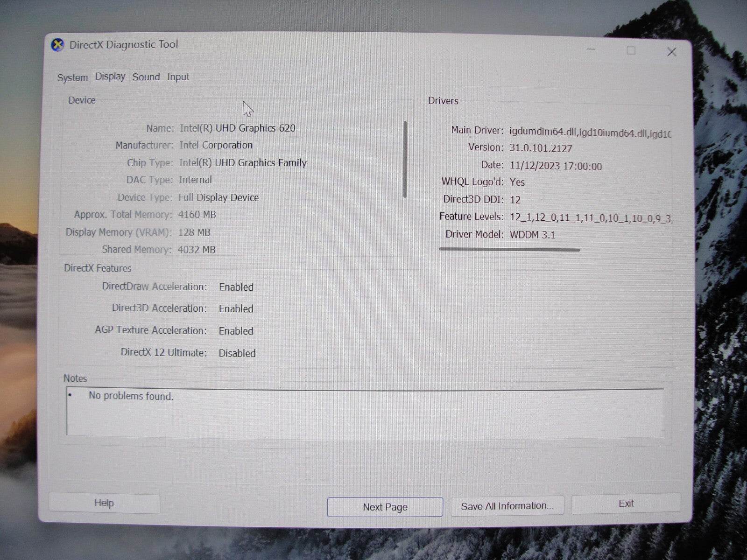The height and width of the screenshot is (560, 747).
Task: Select the Display tab
Action: coord(110,77)
